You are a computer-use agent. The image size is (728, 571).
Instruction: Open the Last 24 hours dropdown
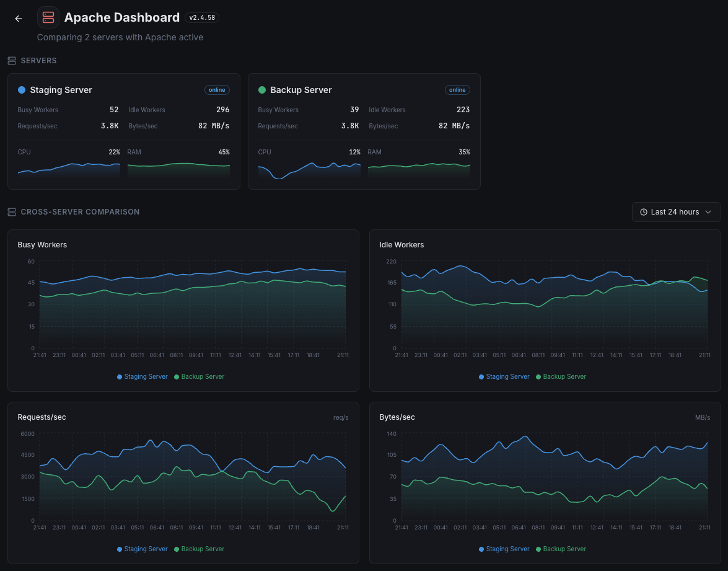676,211
